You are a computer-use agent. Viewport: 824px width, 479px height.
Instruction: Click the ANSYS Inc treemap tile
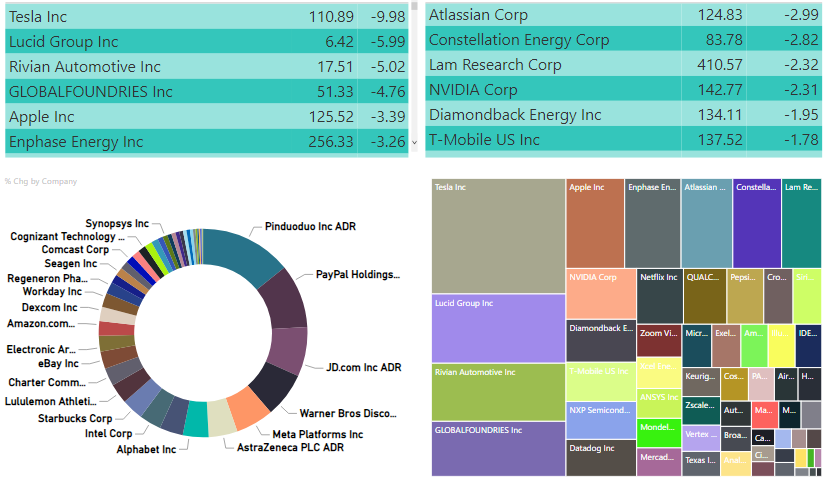click(x=659, y=403)
